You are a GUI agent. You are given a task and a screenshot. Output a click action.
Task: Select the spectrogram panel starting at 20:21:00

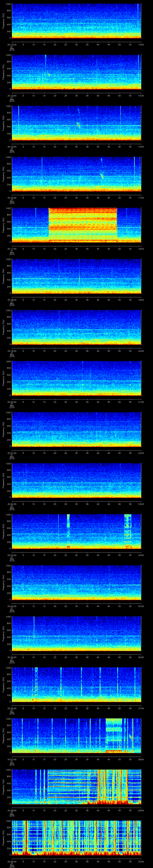point(77,429)
